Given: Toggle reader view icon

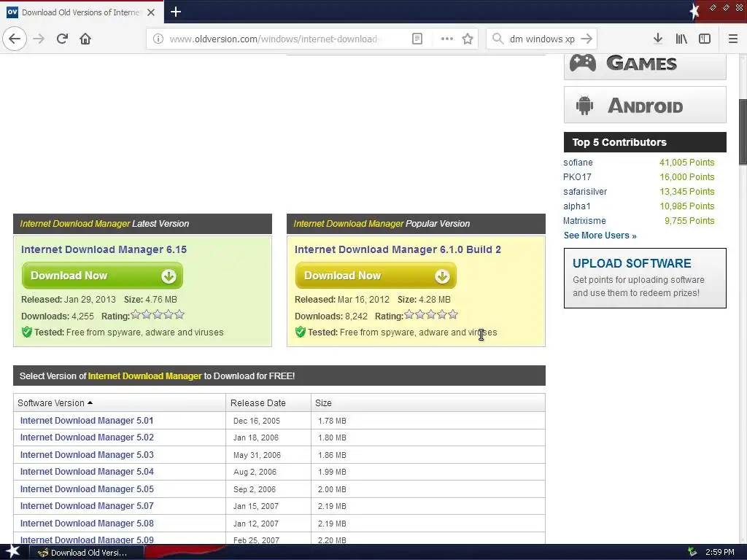Looking at the screenshot, I should click(x=417, y=39).
